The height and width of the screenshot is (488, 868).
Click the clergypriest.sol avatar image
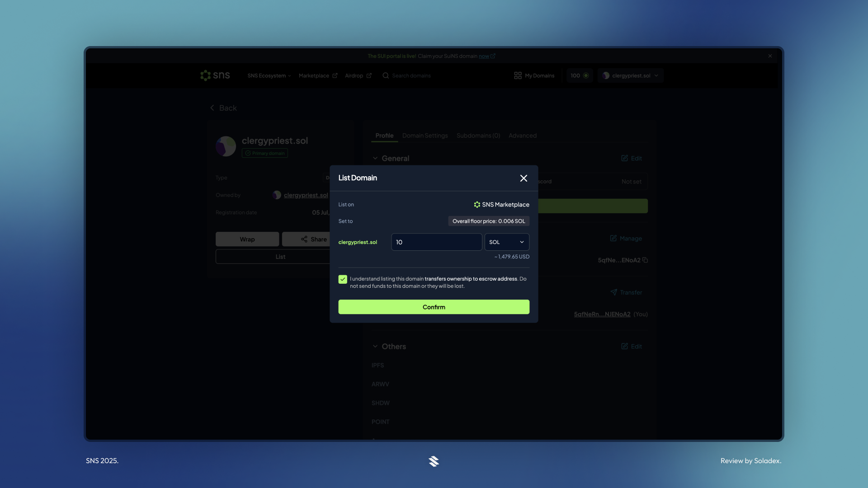click(226, 146)
